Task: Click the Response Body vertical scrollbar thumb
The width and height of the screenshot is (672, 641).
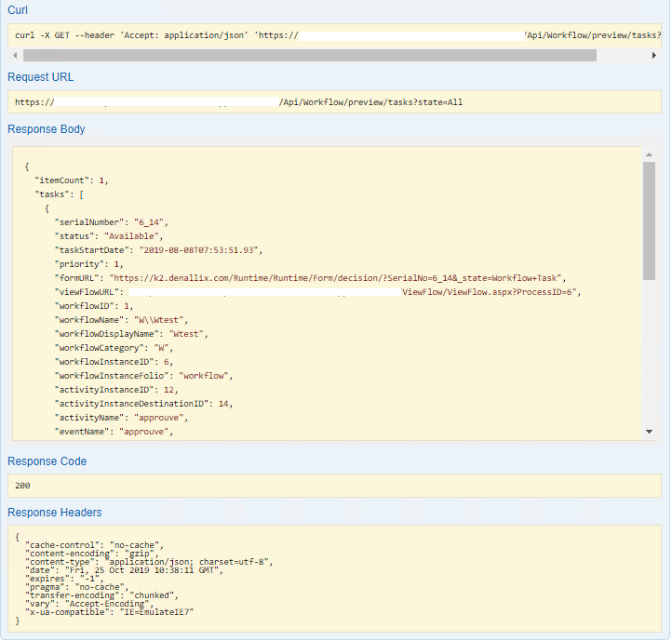Action: [649, 220]
